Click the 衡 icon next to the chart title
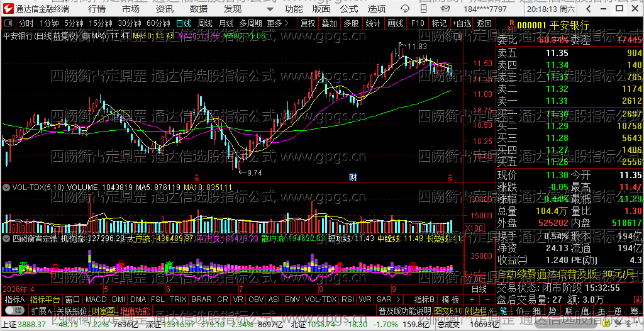Image resolution: width=644 pixels, height=331 pixels. pos(85,36)
